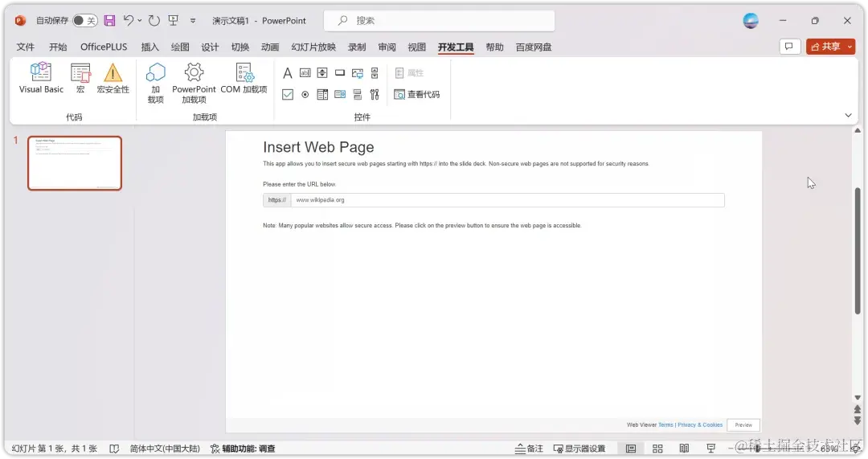Open undo history dropdown arrow

point(140,20)
